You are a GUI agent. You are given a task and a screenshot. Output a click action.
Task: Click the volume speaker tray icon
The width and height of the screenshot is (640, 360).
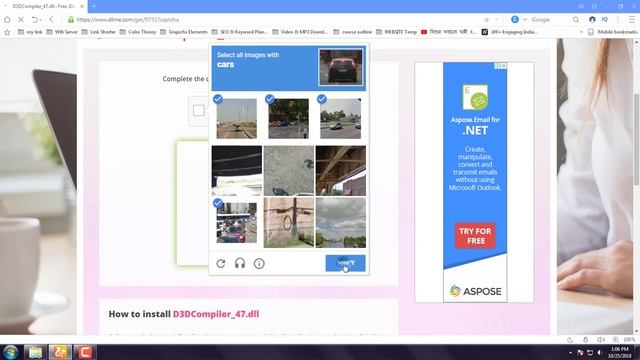[x=600, y=352]
